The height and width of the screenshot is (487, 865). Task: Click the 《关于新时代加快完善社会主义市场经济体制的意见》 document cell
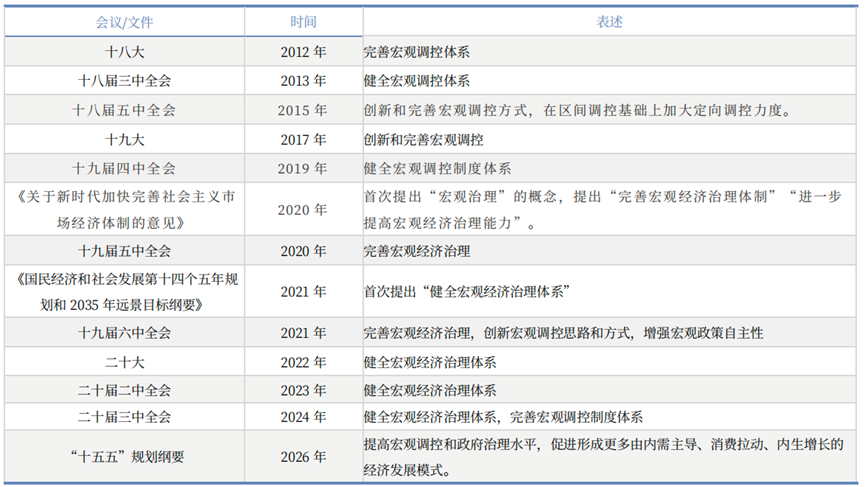tap(125, 210)
